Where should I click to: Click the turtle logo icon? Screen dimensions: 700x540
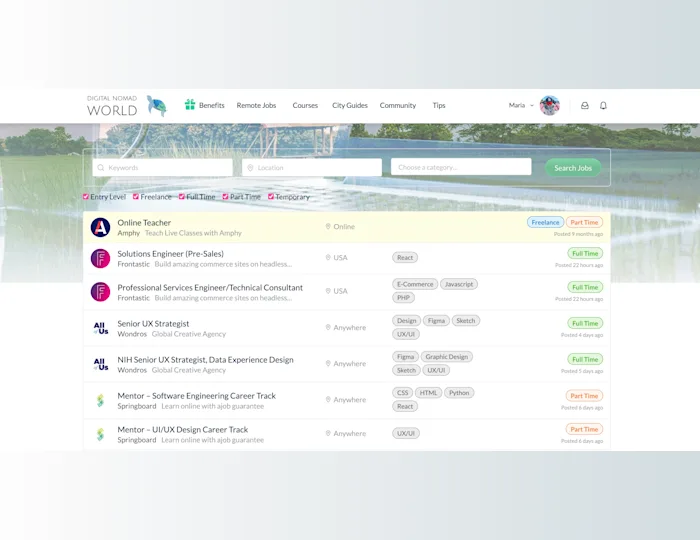tap(157, 106)
